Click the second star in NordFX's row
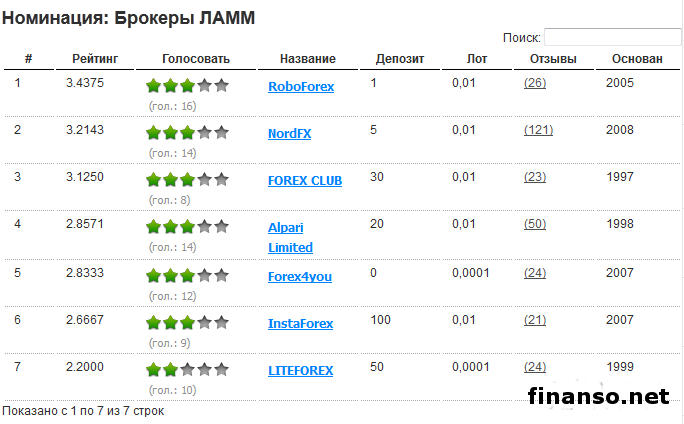This screenshot has height=424, width=684. 171,133
